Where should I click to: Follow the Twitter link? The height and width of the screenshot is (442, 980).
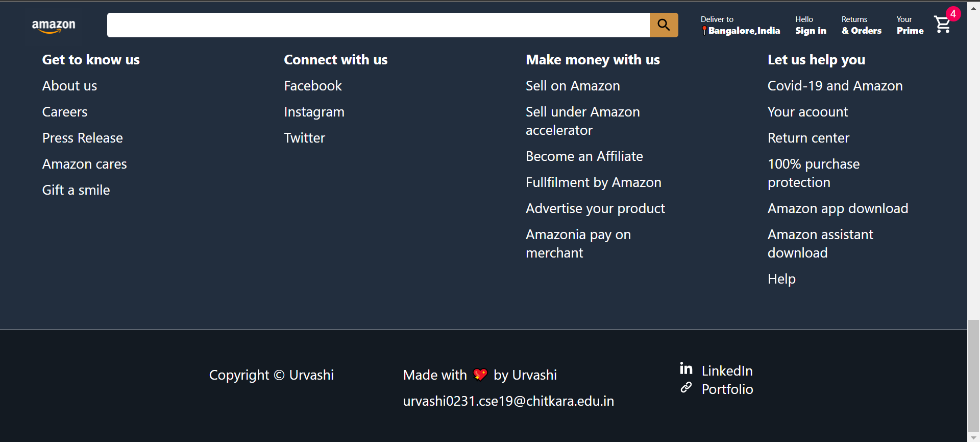[x=304, y=137]
